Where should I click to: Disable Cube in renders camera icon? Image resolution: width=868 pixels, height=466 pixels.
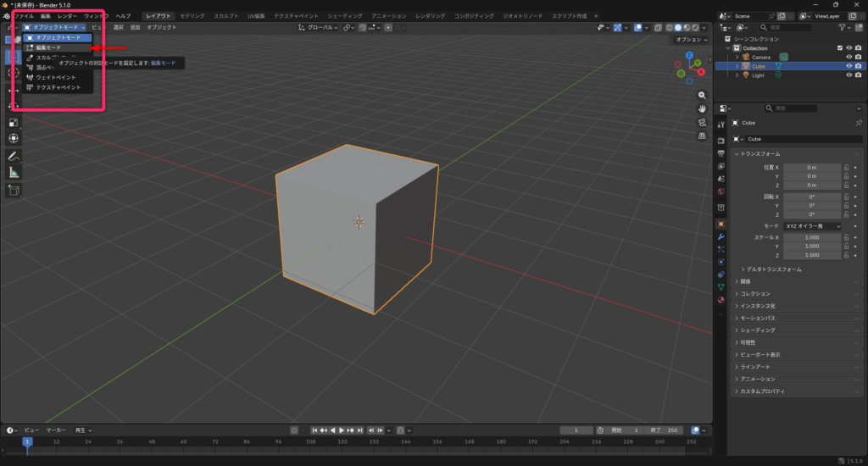pyautogui.click(x=858, y=66)
